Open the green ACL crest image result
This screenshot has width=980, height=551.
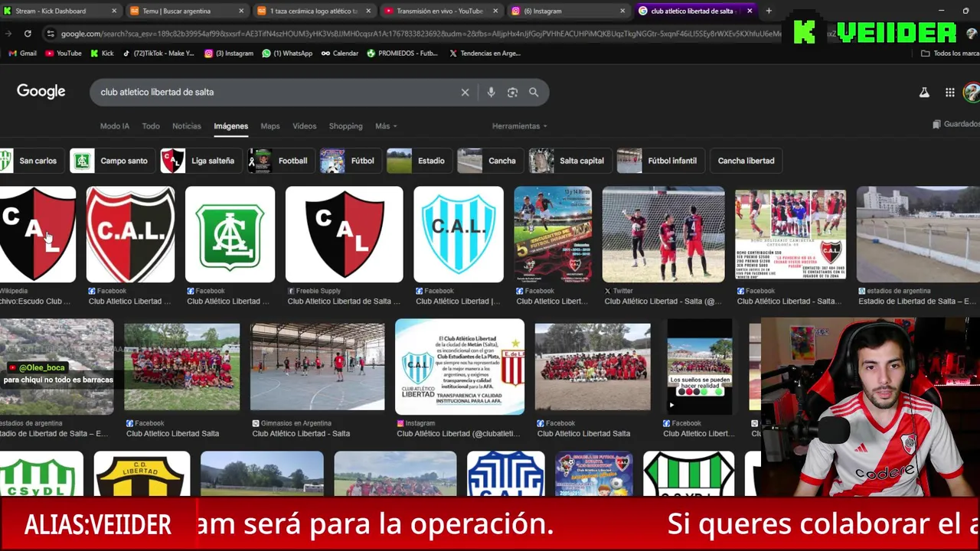(x=230, y=235)
